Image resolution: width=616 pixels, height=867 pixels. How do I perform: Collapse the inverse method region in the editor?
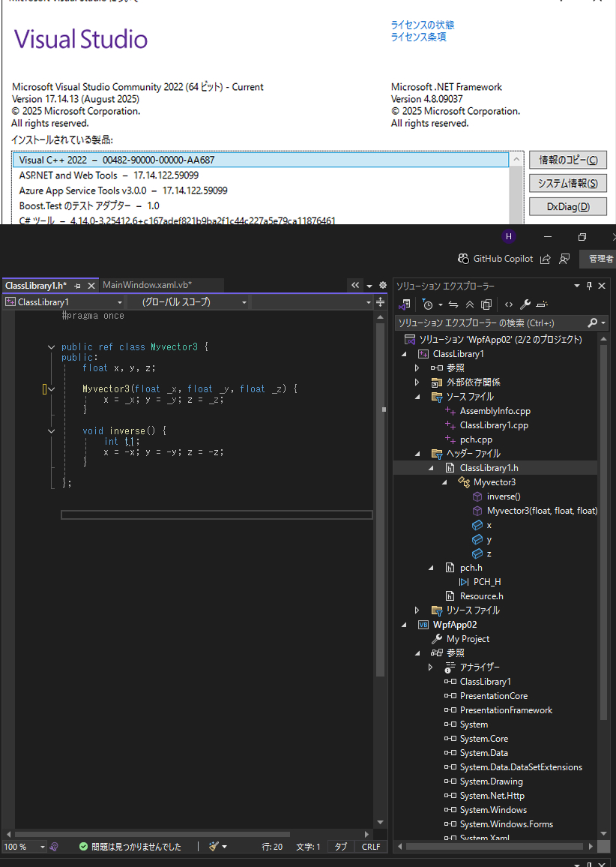[x=51, y=430]
